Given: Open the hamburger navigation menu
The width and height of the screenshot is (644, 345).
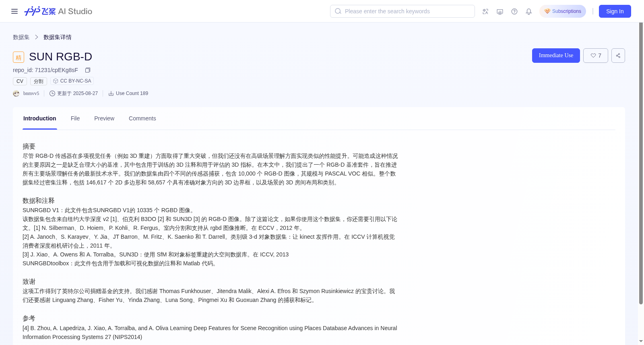Looking at the screenshot, I should [14, 11].
